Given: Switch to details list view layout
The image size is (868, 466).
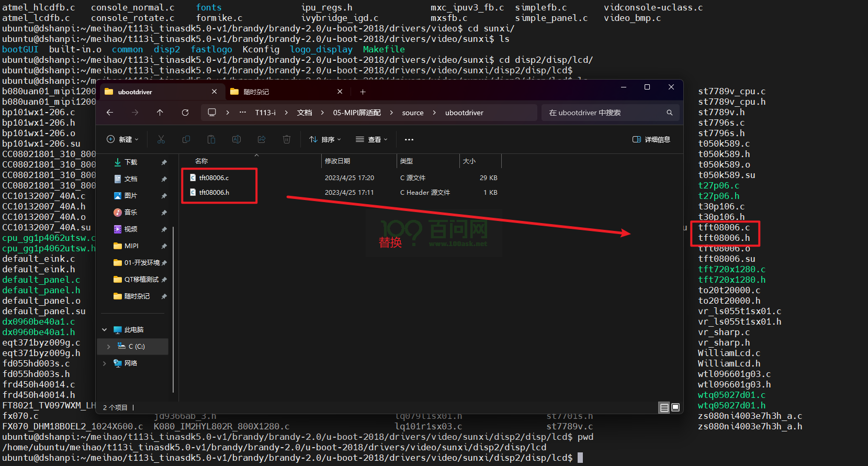Looking at the screenshot, I should point(664,407).
